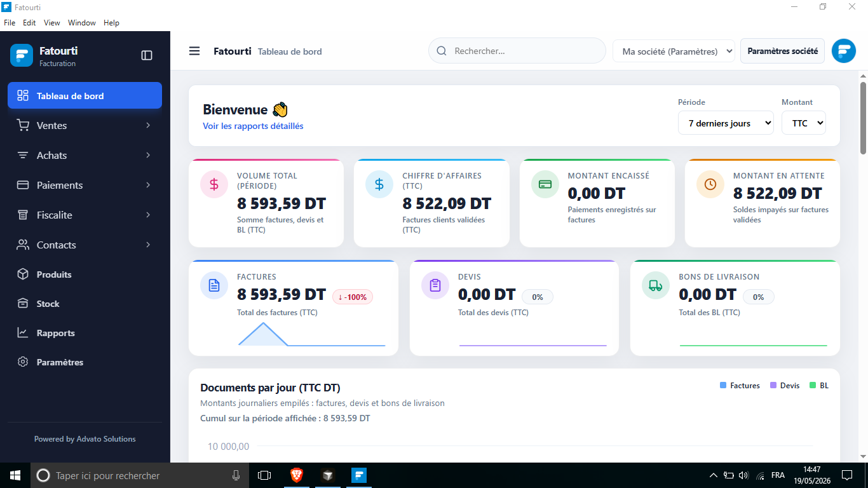Toggle Factures series in chart legend

pos(740,386)
